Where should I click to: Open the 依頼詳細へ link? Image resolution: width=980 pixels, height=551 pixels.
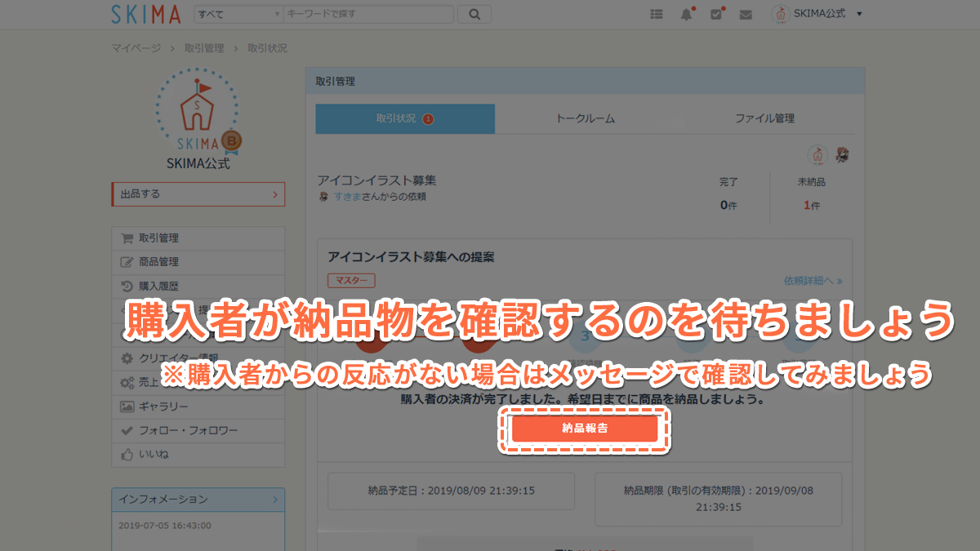point(813,281)
